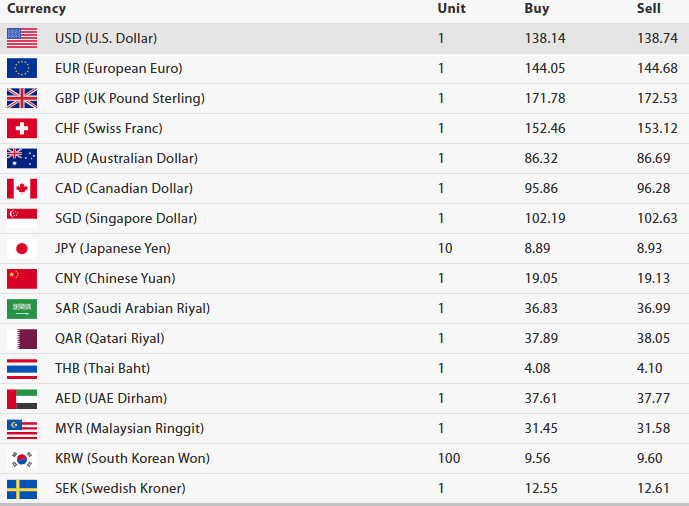
Task: Click the Currency column header
Action: (36, 9)
